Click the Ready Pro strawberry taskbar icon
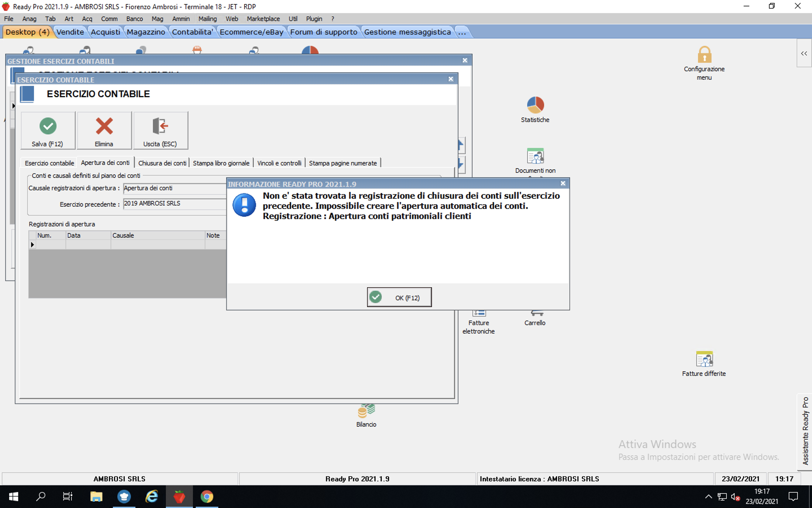The height and width of the screenshot is (508, 812). pos(179,496)
